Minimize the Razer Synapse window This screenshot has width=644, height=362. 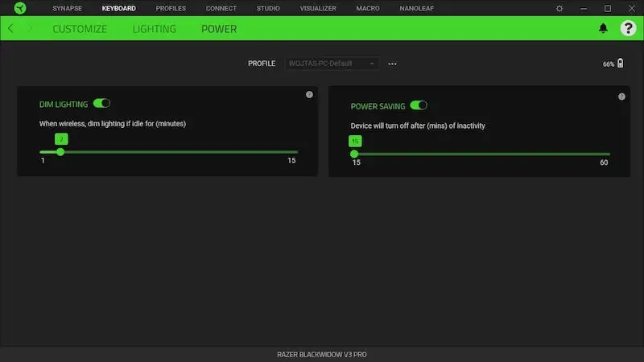point(583,8)
